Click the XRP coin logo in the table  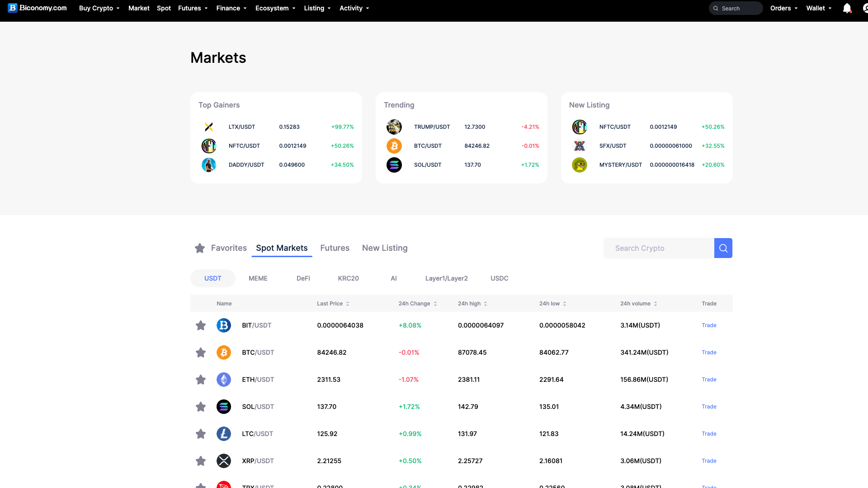(224, 461)
